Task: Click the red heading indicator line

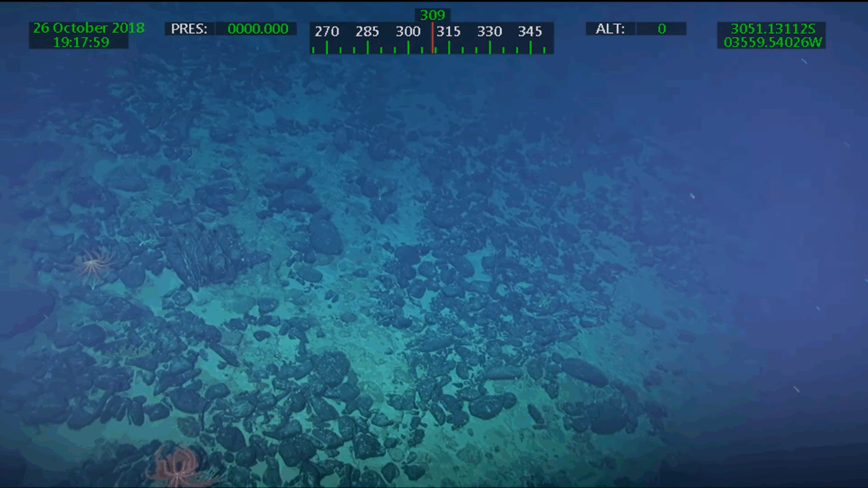Action: tap(432, 38)
